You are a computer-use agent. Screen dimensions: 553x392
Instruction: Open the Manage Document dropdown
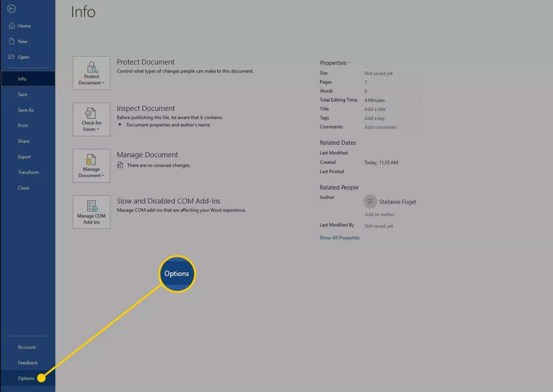pyautogui.click(x=91, y=166)
